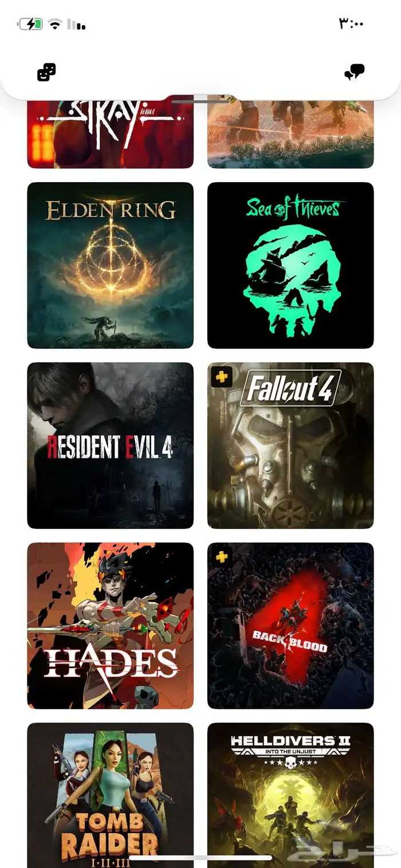Open the Sea of Thieves game tile
The width and height of the screenshot is (401, 868).
point(290,265)
